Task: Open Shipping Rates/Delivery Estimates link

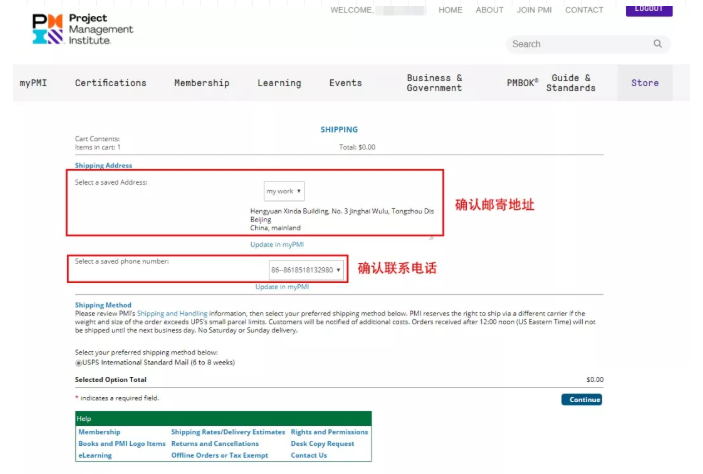Action: click(227, 432)
